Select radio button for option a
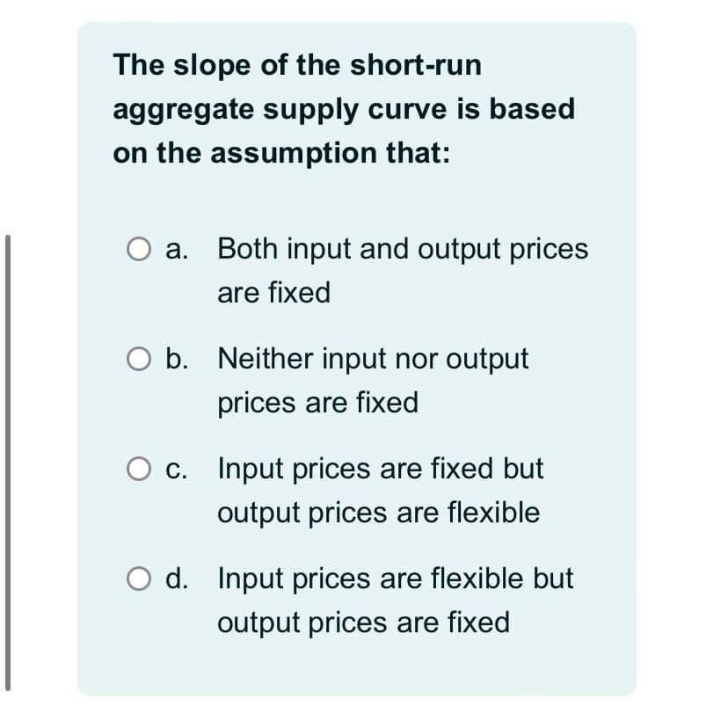The width and height of the screenshot is (728, 707). pos(139,250)
